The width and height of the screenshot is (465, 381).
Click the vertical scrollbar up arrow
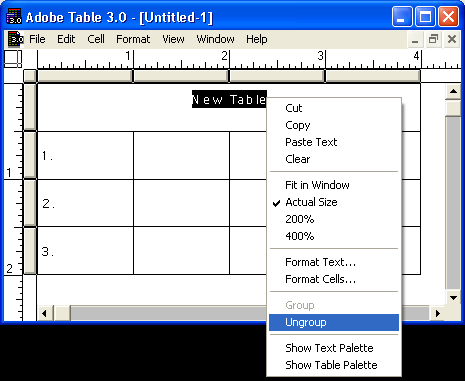pyautogui.click(x=453, y=91)
